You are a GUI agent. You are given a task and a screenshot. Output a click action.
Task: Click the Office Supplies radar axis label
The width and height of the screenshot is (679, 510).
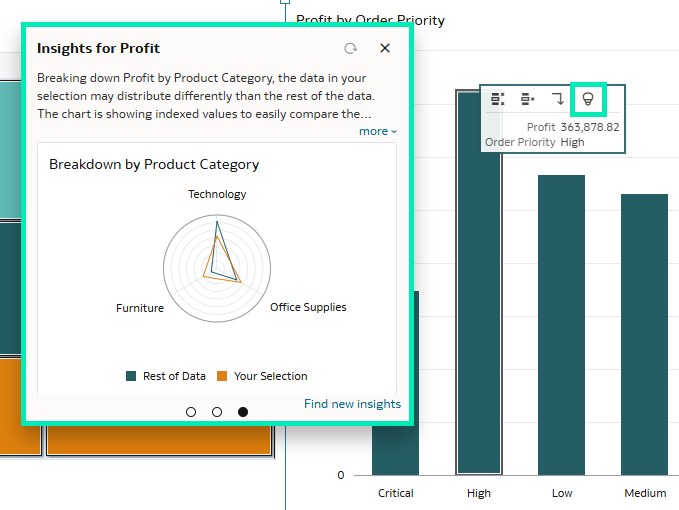click(x=308, y=307)
